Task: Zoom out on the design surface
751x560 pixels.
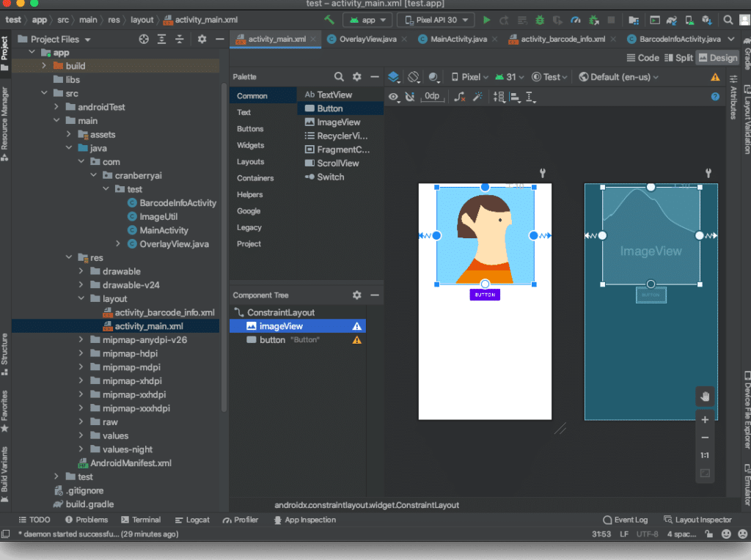Action: (x=705, y=438)
